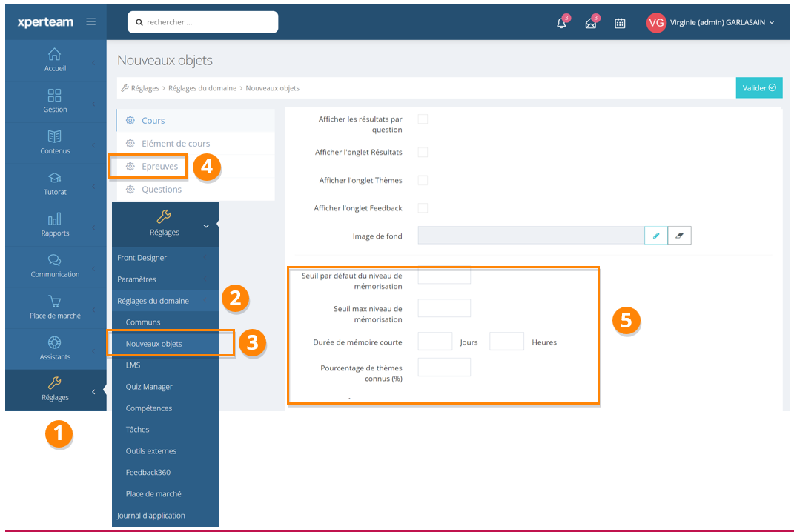This screenshot has height=532, width=794.
Task: Select the Epreuves settings tab
Action: coord(159,167)
